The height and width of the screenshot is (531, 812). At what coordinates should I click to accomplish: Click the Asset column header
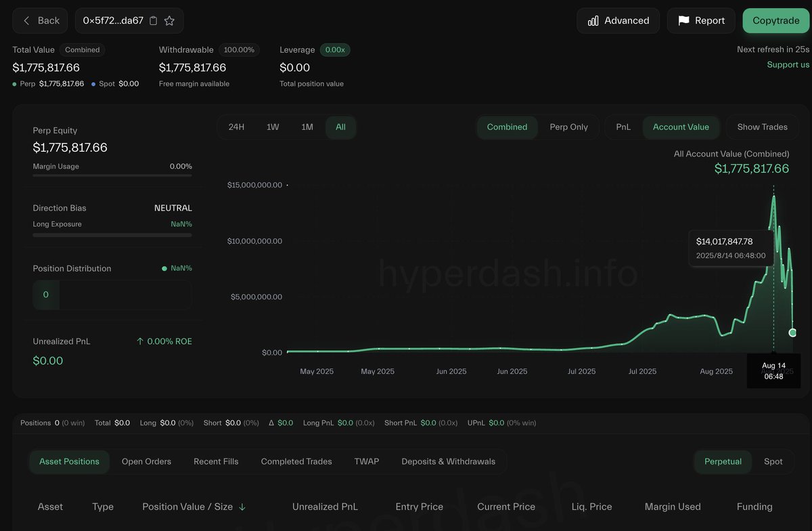coord(50,507)
